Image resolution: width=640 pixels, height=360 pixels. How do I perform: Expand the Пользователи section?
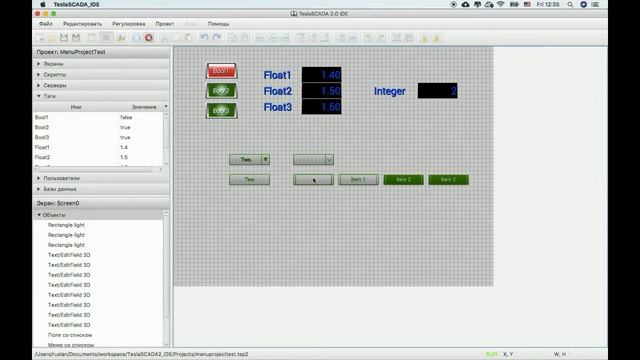click(x=39, y=178)
